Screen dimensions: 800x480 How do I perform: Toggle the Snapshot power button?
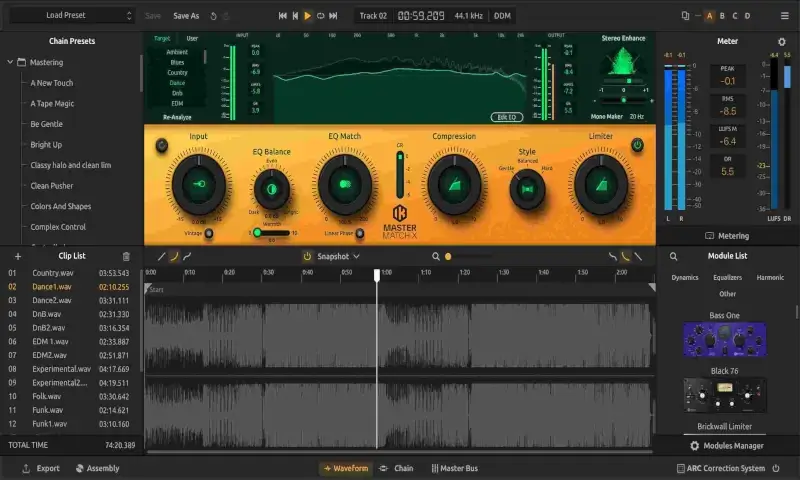tap(307, 257)
